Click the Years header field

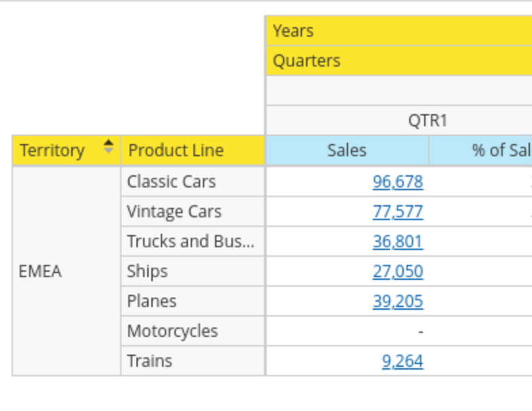pyautogui.click(x=293, y=31)
